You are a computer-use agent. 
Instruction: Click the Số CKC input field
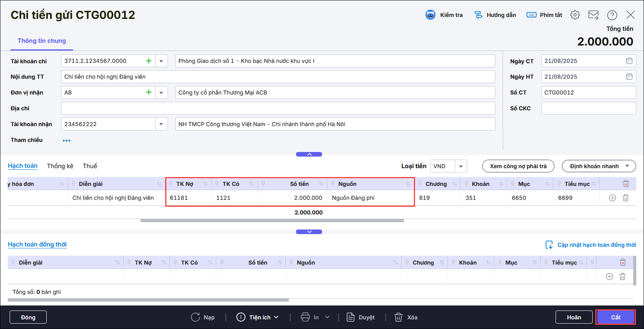[x=588, y=108]
